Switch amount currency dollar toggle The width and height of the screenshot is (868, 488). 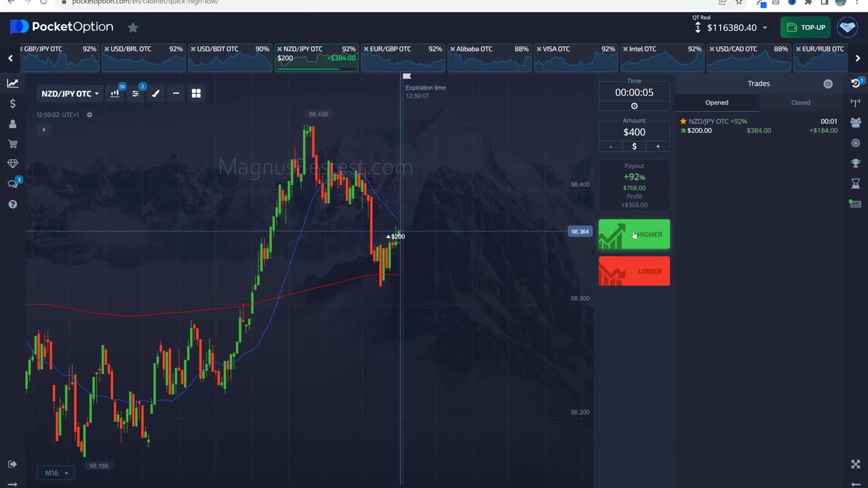tap(634, 146)
